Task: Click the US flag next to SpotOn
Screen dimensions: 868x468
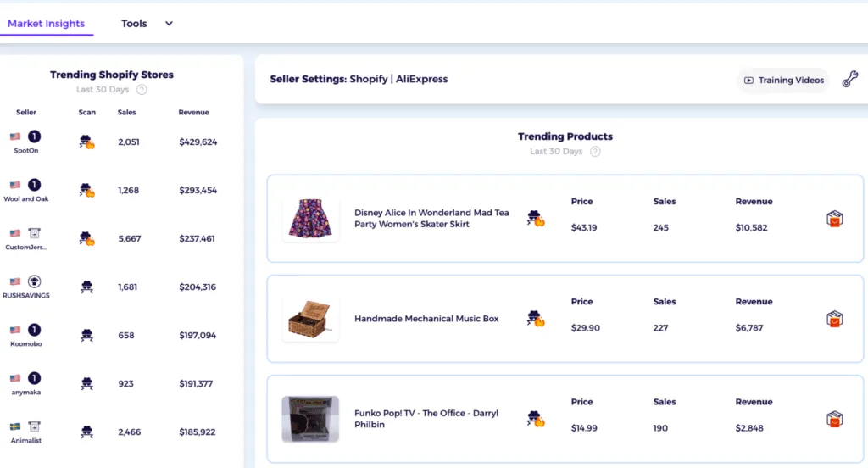Action: click(15, 136)
